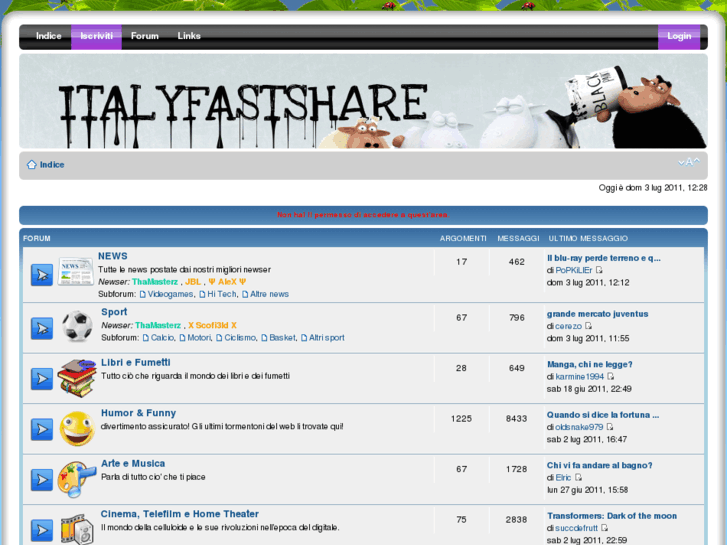Viewport: 727px width, 545px height.
Task: Click the film reel and speaker icon
Action: 77,529
